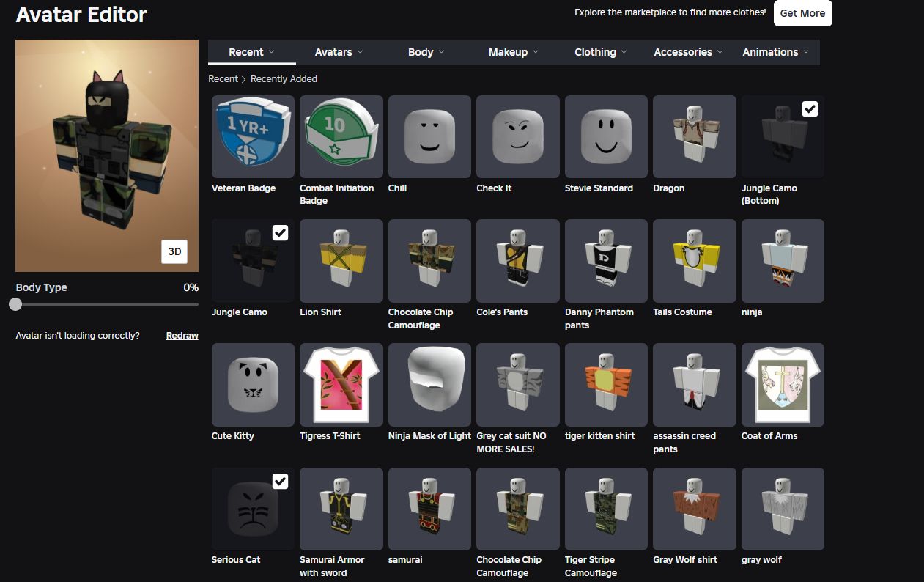Click the Redraw link
Screen dimensions: 924x582
pyautogui.click(x=182, y=336)
